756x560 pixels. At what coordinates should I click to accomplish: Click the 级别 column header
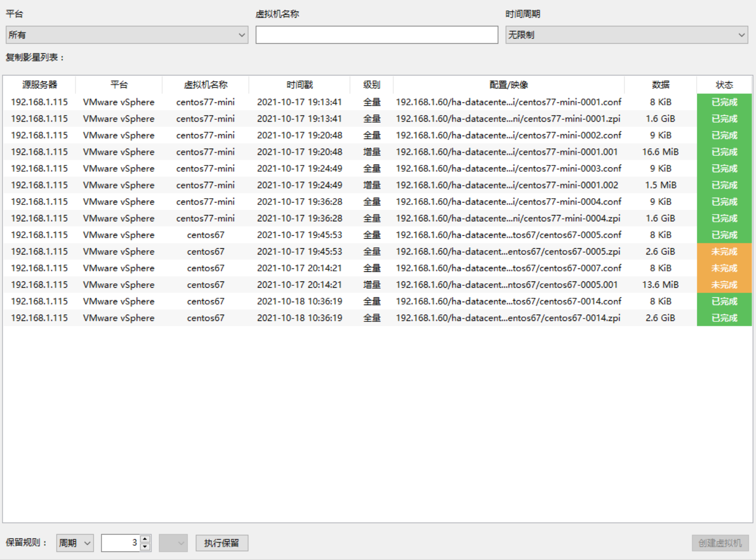point(371,85)
